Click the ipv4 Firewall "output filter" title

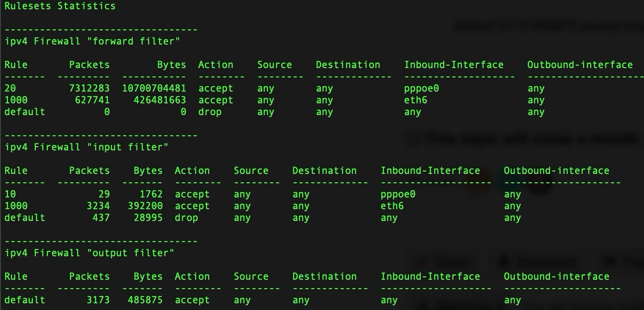pos(89,253)
